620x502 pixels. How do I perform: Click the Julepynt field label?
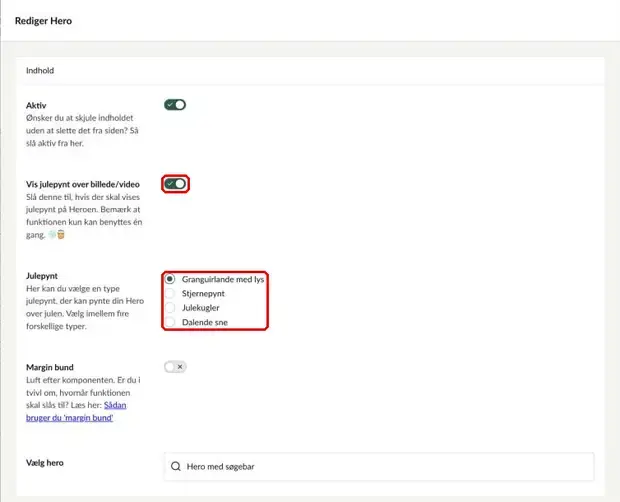pos(42,276)
